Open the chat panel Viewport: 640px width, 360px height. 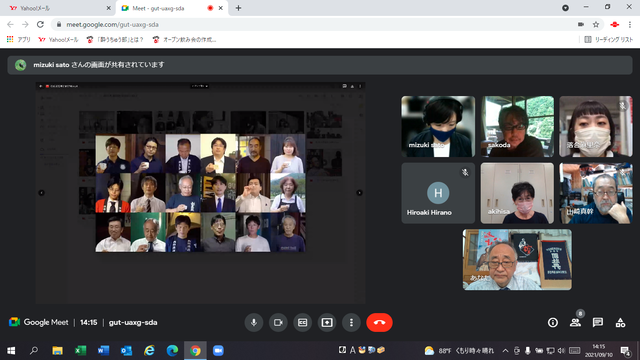point(598,322)
